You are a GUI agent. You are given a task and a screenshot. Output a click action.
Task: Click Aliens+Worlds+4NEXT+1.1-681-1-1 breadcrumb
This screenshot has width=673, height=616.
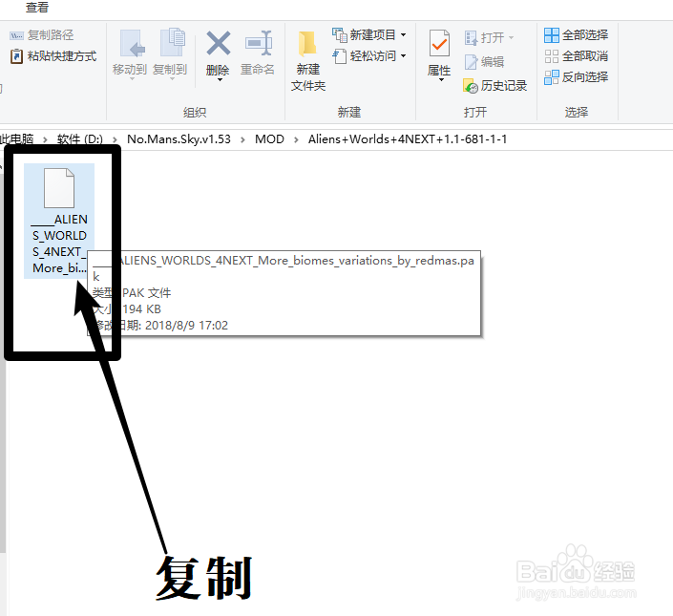(408, 139)
